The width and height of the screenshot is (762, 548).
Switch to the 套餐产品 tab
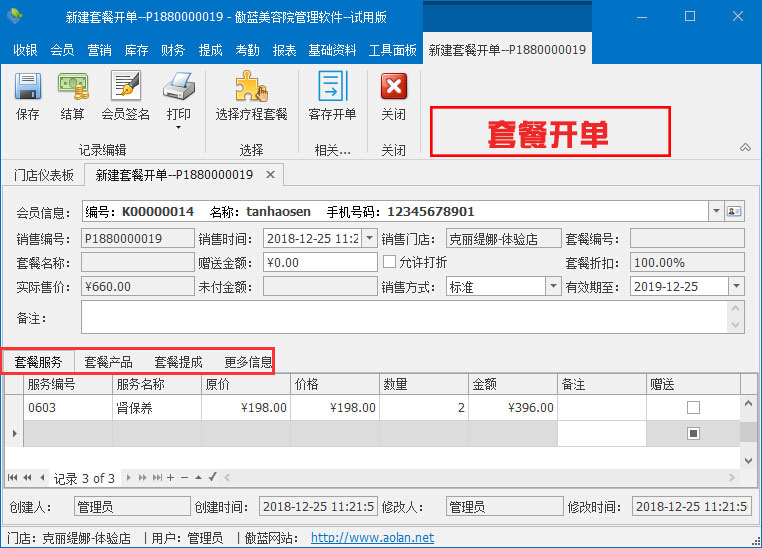coord(108,362)
